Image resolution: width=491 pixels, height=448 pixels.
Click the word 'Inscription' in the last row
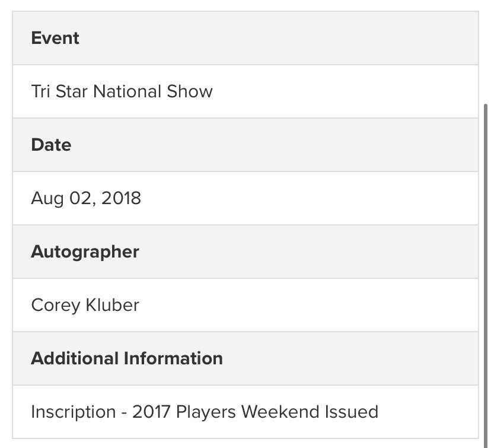(74, 412)
